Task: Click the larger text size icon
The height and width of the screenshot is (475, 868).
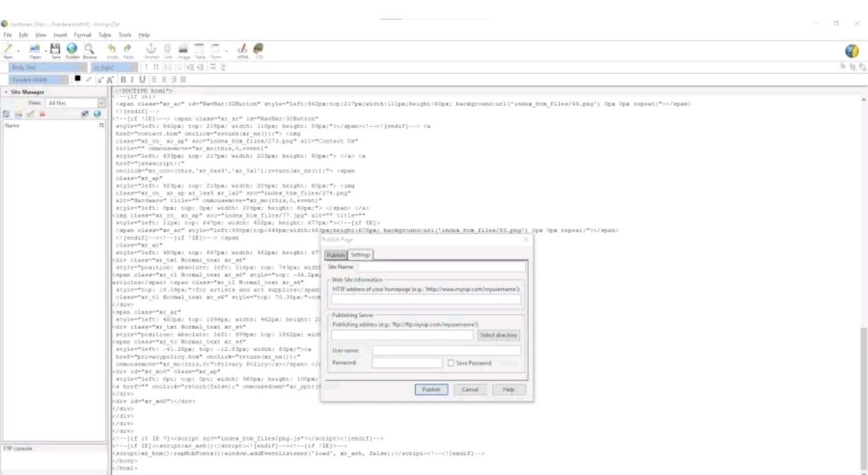Action: 110,80
